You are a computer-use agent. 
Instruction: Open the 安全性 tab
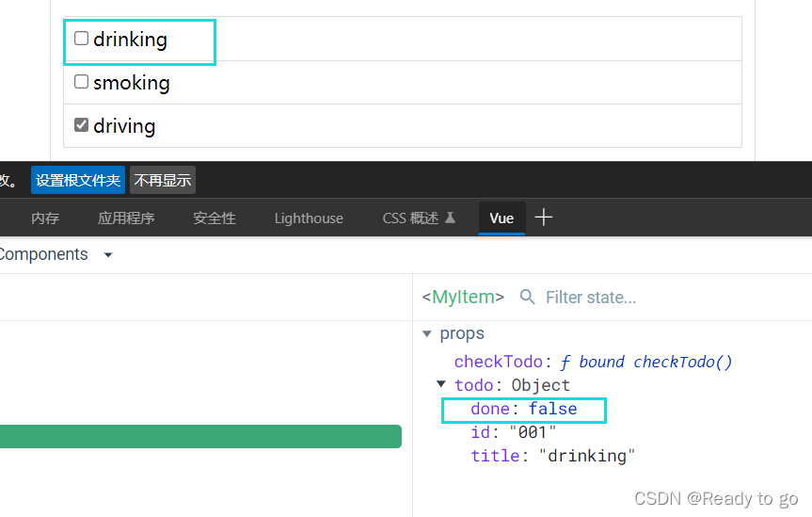(x=215, y=218)
